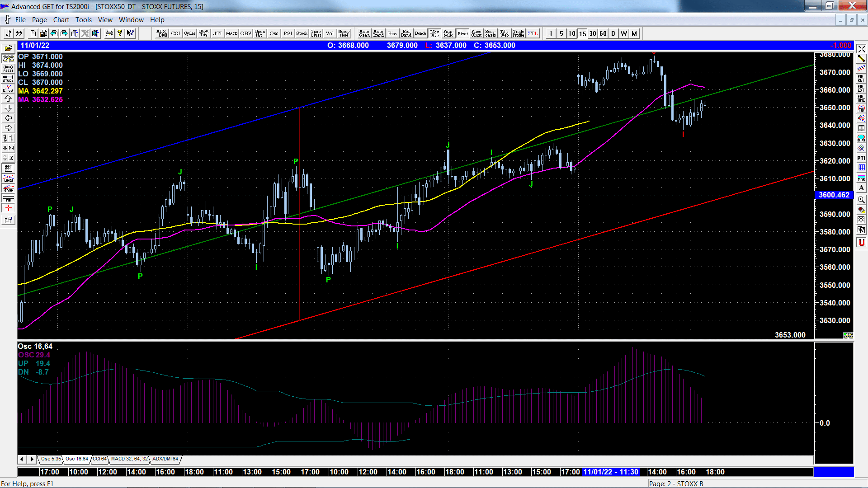Open the Window menu
Screen dimensions: 868x488
pos(131,20)
